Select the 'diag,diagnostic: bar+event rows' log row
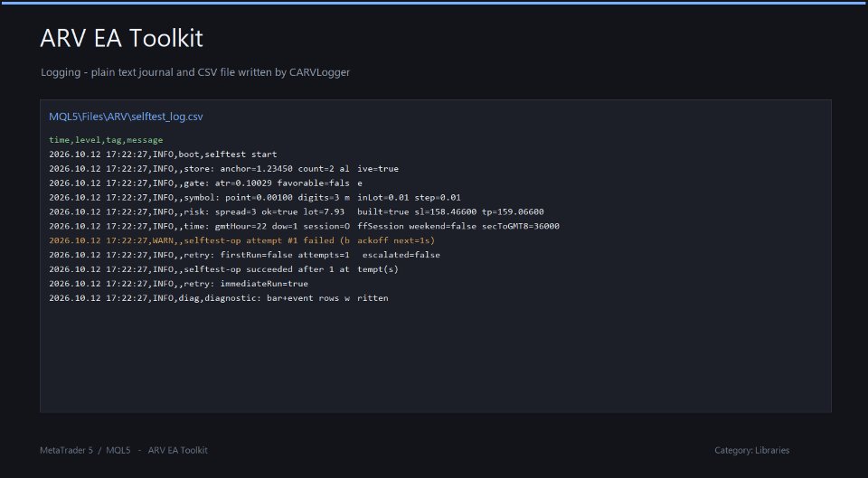Image resolution: width=868 pixels, height=478 pixels. pyautogui.click(x=219, y=298)
